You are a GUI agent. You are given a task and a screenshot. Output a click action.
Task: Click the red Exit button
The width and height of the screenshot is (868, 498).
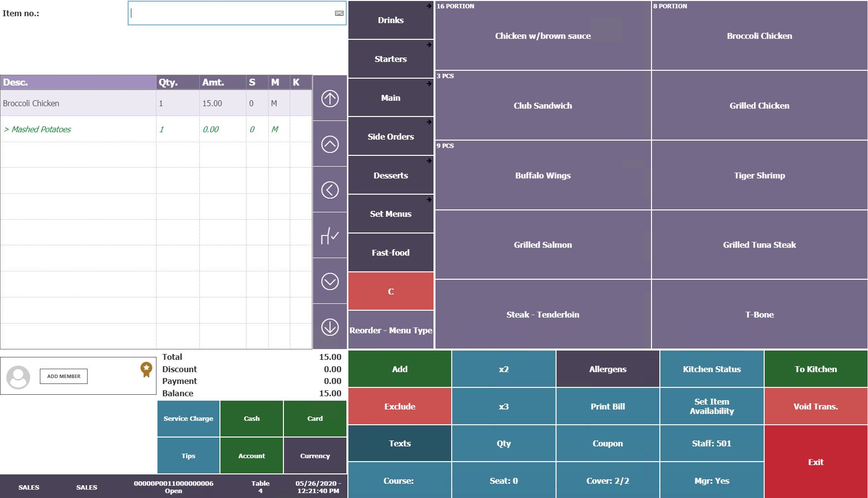point(816,462)
